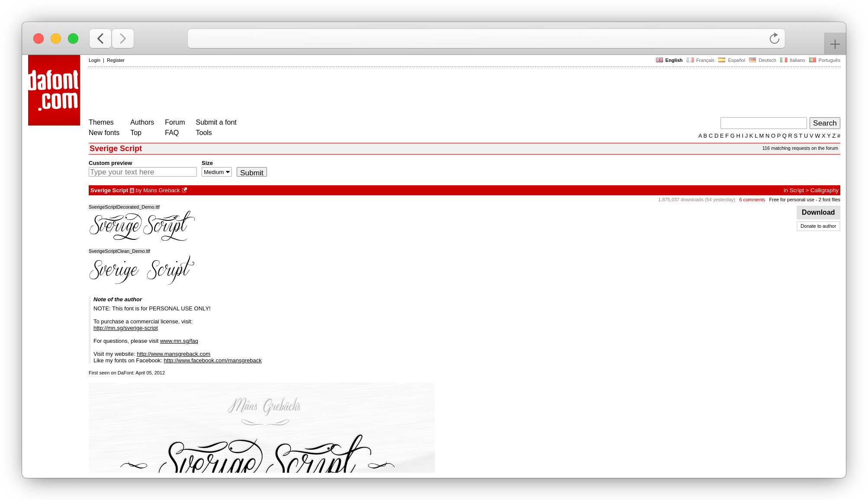Click the Login link

click(94, 60)
